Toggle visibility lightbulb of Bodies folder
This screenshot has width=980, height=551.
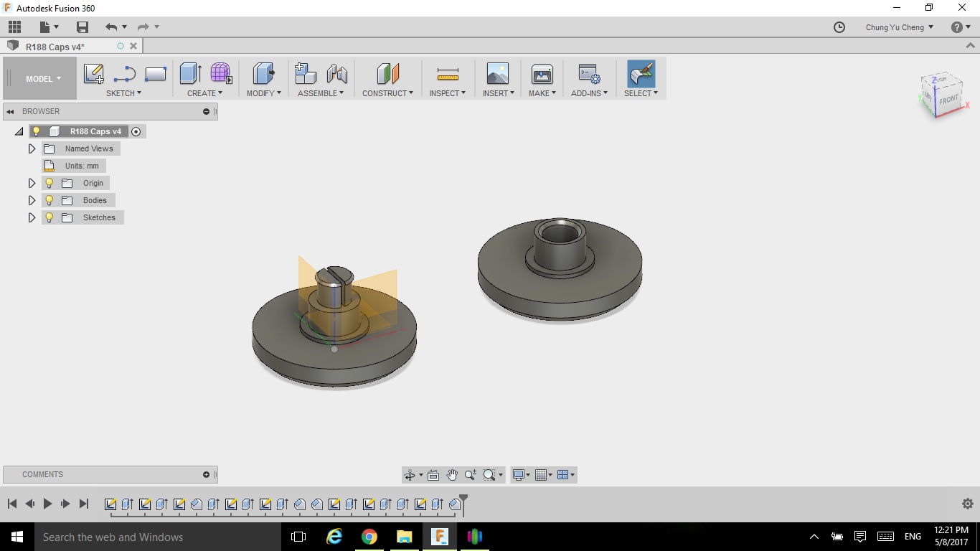coord(50,200)
